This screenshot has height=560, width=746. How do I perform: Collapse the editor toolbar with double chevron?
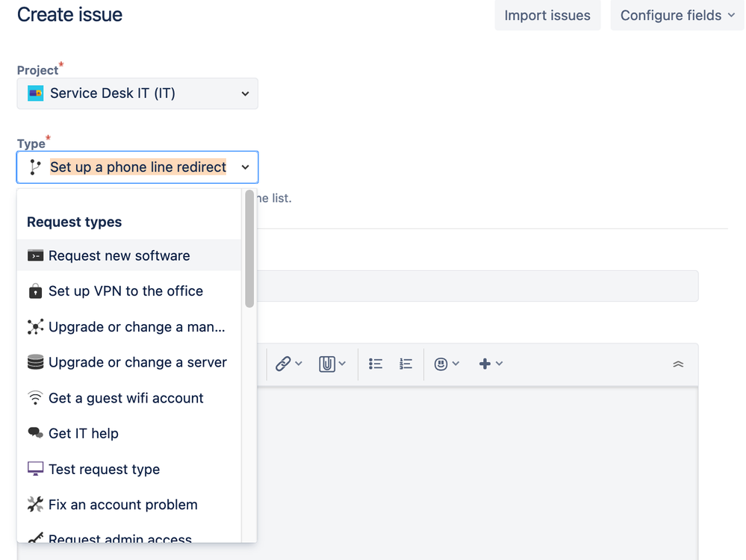pos(679,364)
